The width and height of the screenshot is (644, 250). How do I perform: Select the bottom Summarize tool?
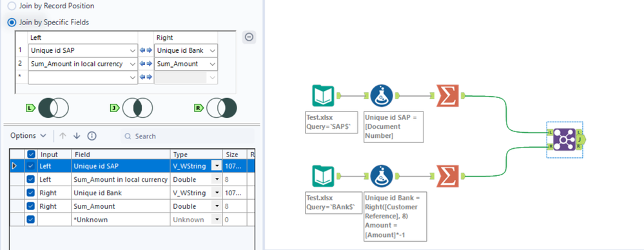(447, 176)
